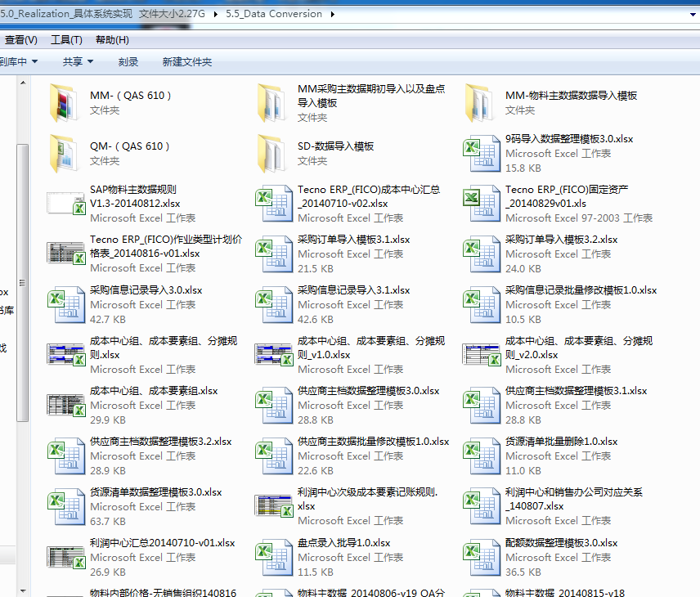
Task: Open the MM-物料主数据数据导入模板 folder icon
Action: click(x=478, y=103)
